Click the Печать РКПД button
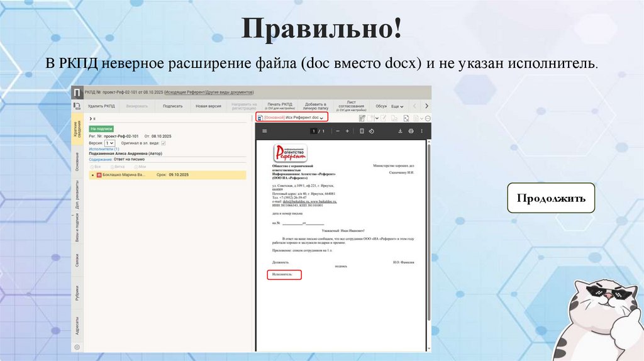This screenshot has width=644, height=361. 280,106
